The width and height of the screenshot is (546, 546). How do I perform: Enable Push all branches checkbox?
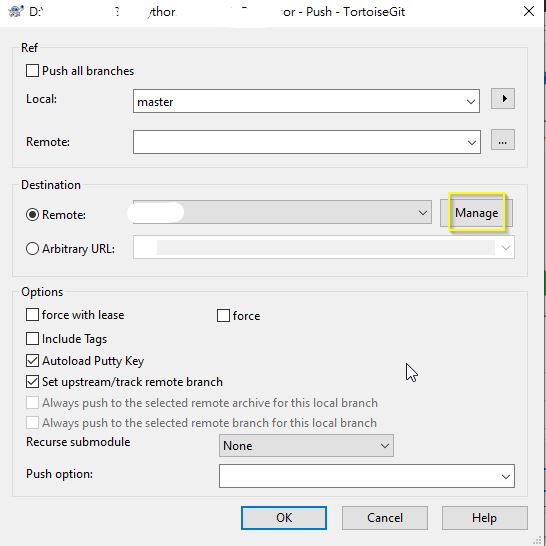pos(32,71)
